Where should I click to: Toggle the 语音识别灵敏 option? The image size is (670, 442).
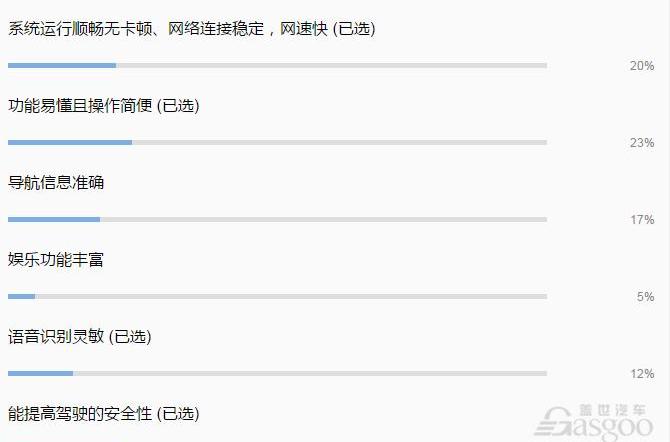coord(79,336)
